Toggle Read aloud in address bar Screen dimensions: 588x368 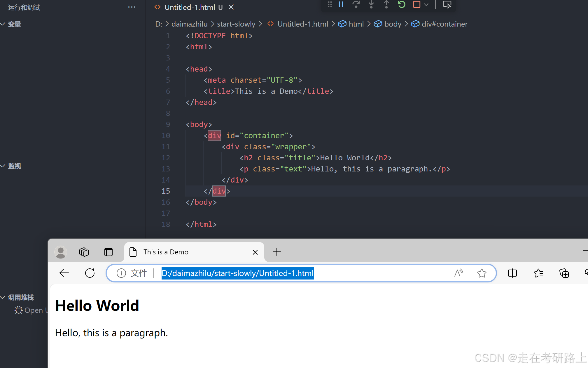[459, 273]
